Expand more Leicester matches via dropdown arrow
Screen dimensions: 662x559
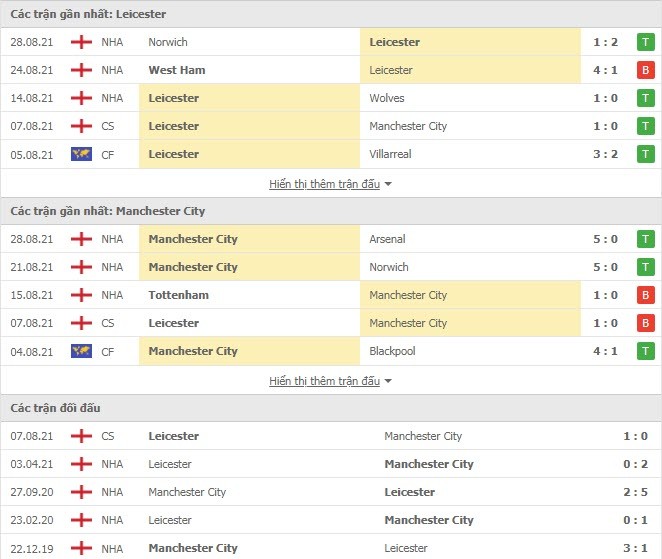(388, 184)
